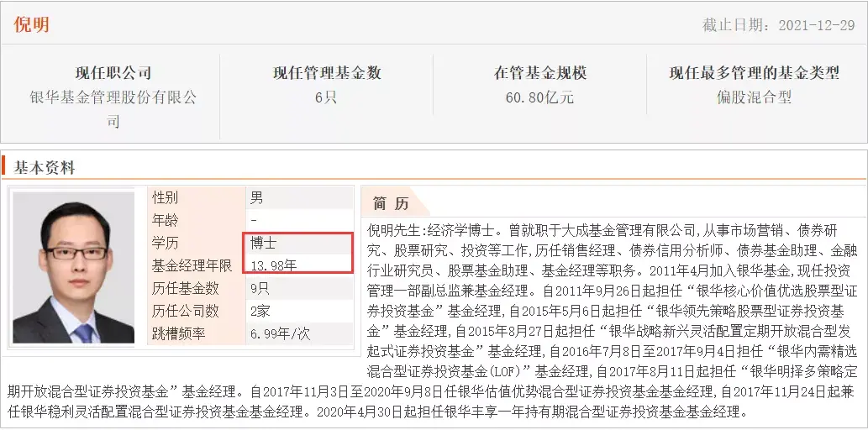Click the 偏股混合型 fund type value
This screenshot has width=868, height=430.
coord(754,97)
